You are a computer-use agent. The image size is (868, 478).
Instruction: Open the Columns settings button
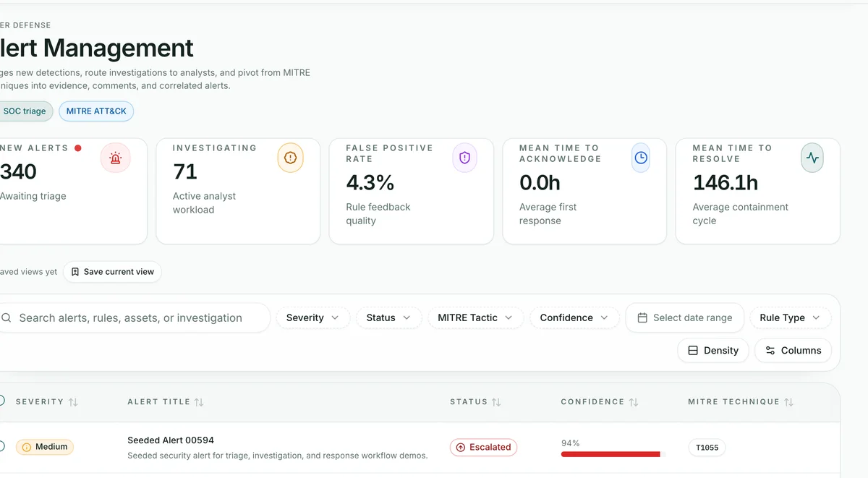click(793, 350)
